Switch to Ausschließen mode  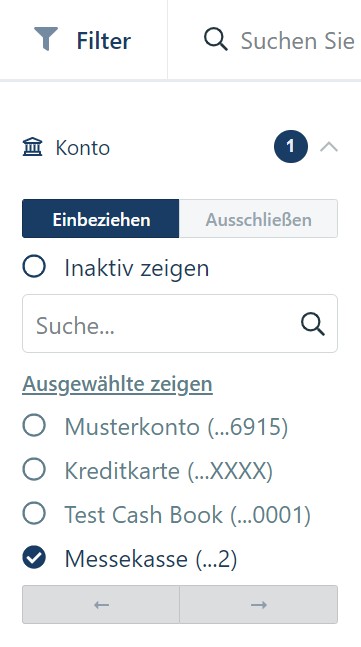click(258, 219)
